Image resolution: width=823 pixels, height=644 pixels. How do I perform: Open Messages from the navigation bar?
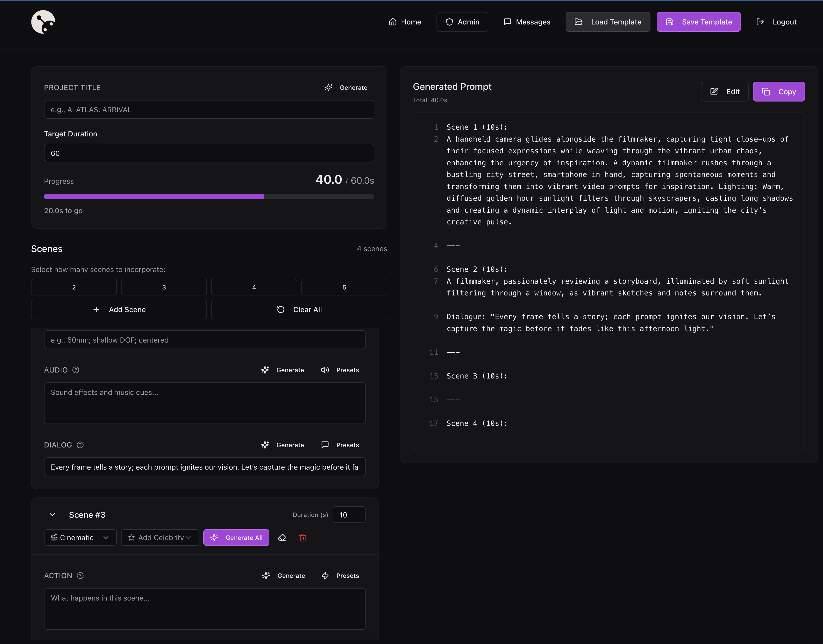coord(527,22)
